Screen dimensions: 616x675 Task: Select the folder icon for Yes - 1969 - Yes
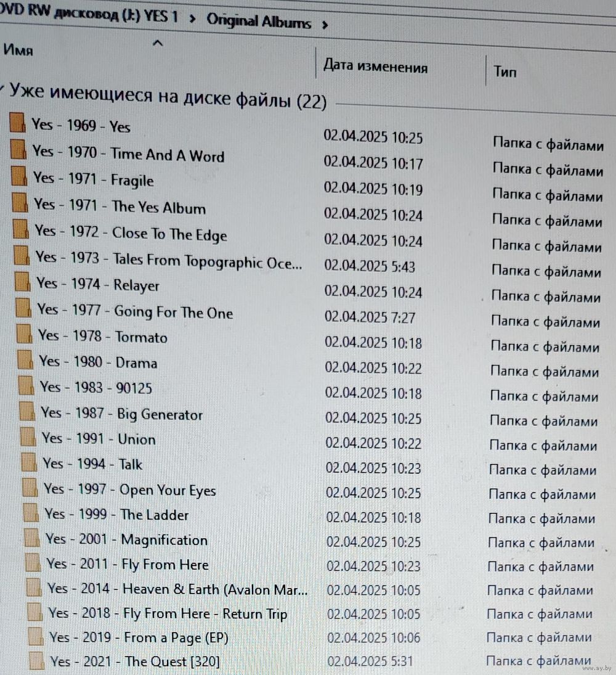17,122
